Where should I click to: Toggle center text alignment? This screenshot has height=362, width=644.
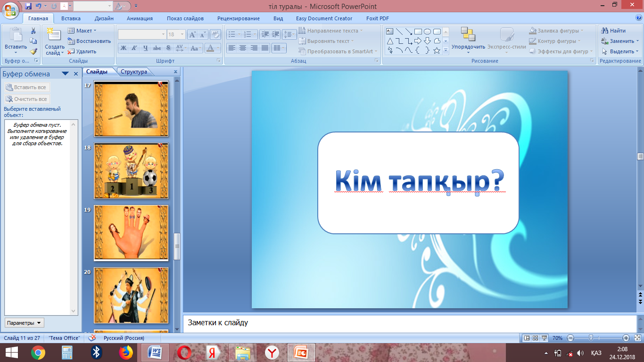[x=243, y=48]
